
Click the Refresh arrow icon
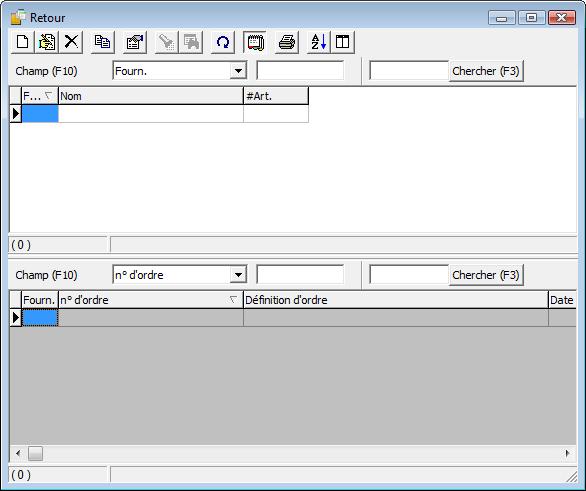(223, 41)
